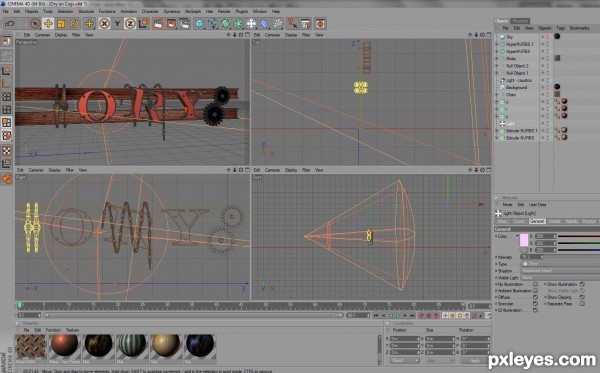Switch to General tab in Attributes
The height and width of the screenshot is (373, 600).
click(537, 221)
